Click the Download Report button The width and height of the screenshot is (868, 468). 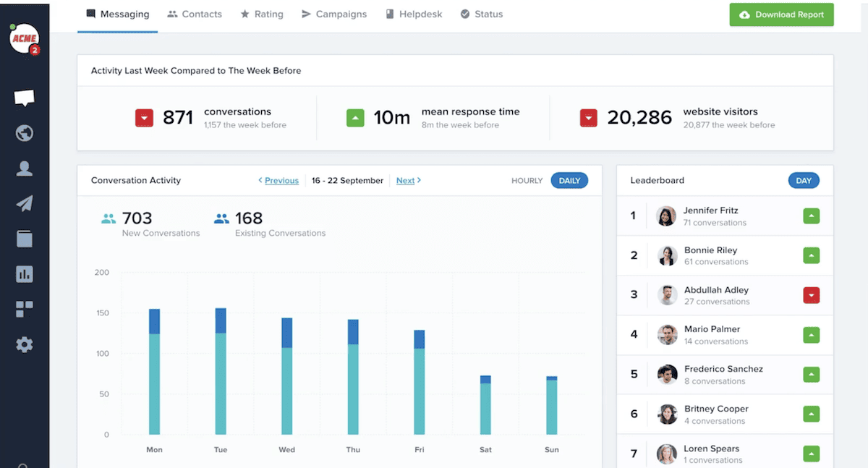(x=781, y=14)
